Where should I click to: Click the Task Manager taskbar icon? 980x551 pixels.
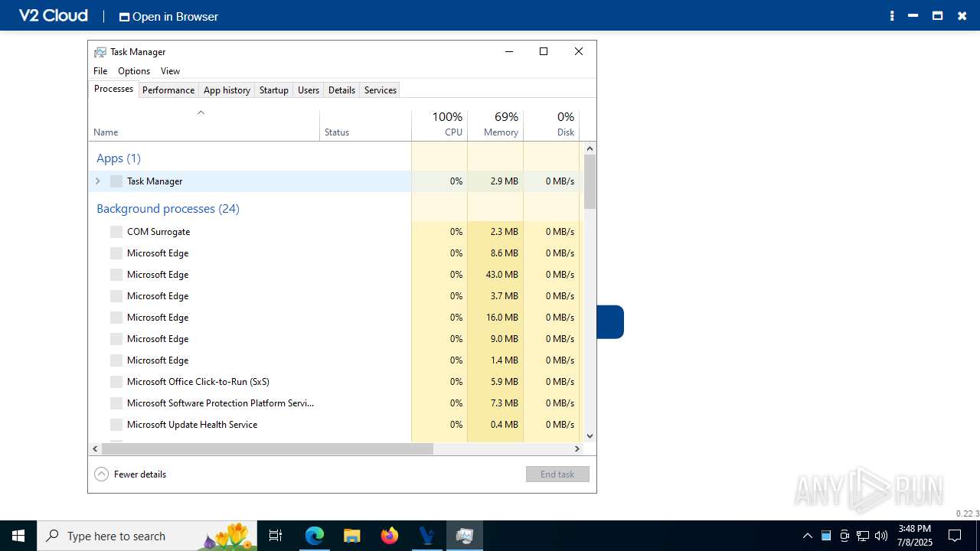465,536
